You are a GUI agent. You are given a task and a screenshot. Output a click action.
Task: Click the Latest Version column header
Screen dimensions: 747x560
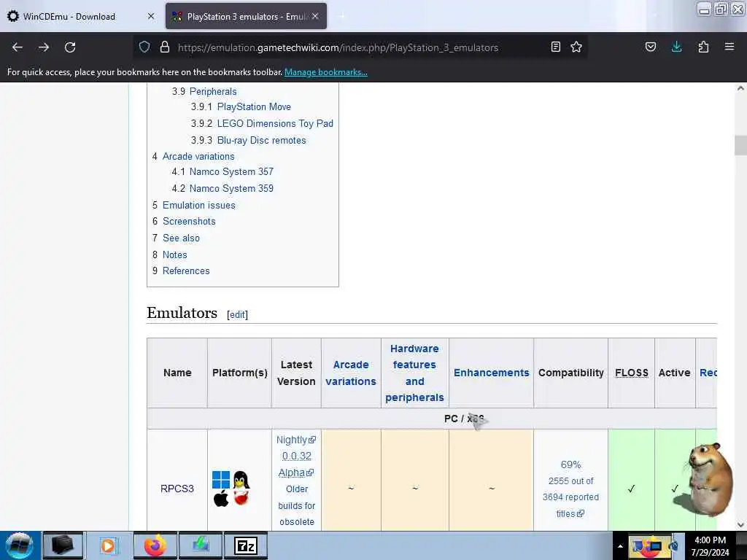[296, 373]
